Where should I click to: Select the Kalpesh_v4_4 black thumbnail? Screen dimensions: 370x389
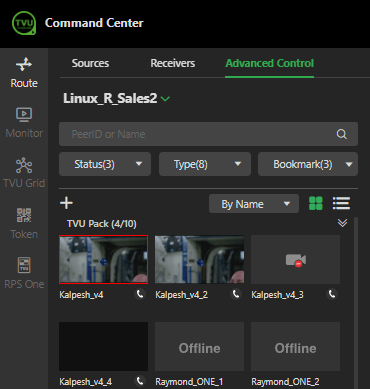103,346
